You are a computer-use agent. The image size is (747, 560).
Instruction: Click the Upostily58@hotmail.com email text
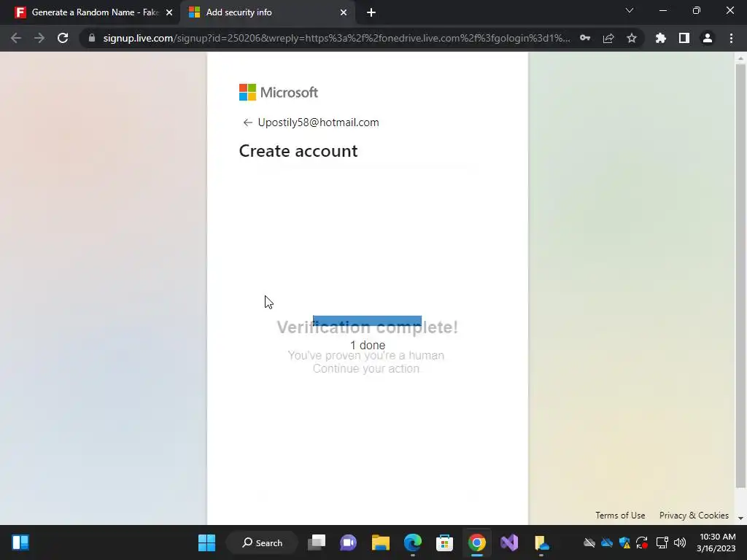[x=318, y=122]
